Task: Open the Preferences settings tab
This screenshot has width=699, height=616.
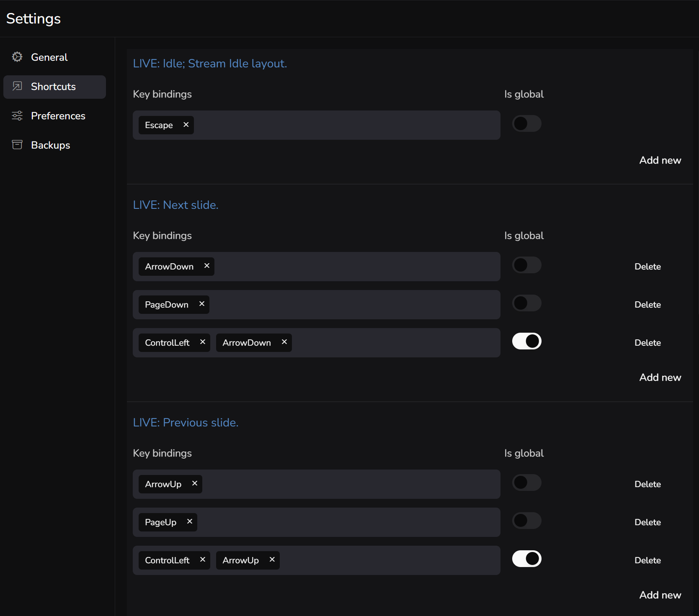Action: coord(54,116)
